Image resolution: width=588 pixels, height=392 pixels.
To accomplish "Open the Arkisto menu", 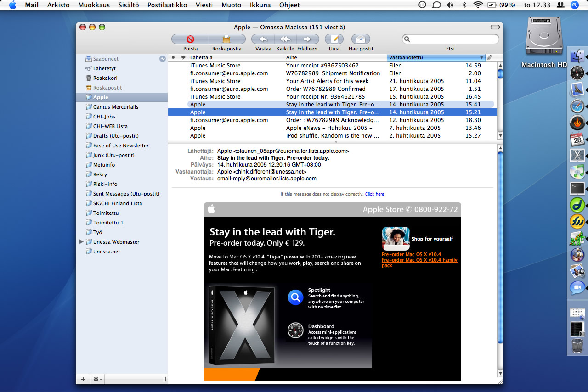I will click(x=58, y=5).
